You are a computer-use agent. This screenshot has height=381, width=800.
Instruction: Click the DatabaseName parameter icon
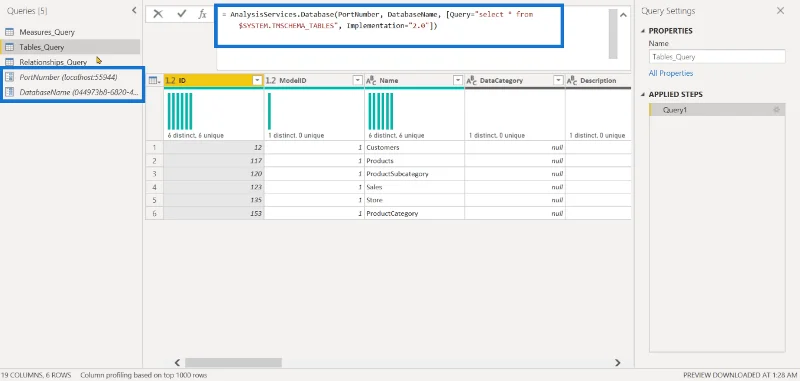pos(9,92)
